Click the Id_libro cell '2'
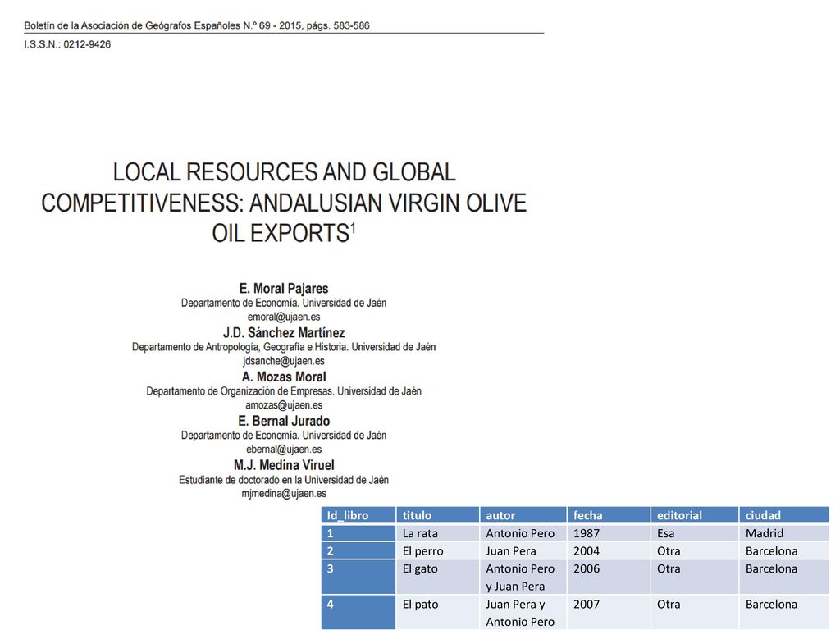This screenshot has width=840, height=630. (358, 550)
